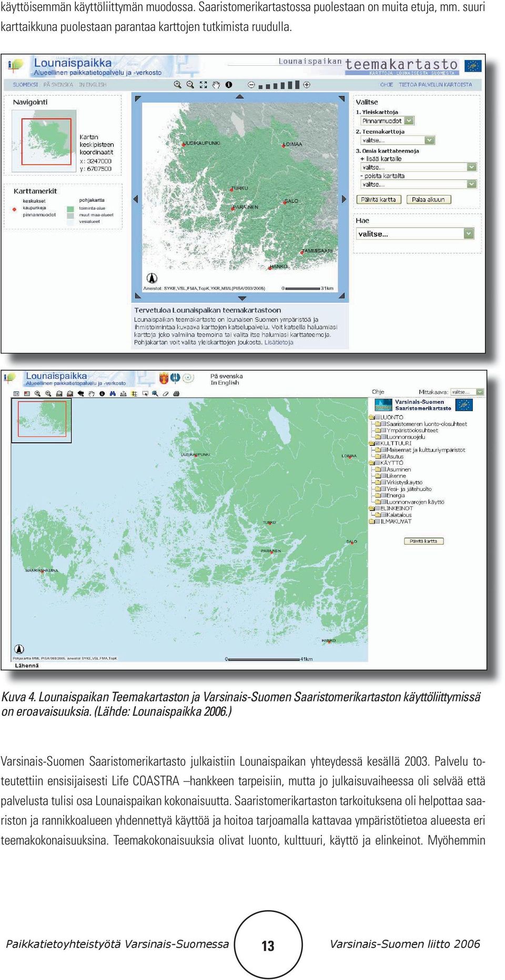
Task: Select the info tool in Teemakartasto toolbar
Action: (x=228, y=85)
